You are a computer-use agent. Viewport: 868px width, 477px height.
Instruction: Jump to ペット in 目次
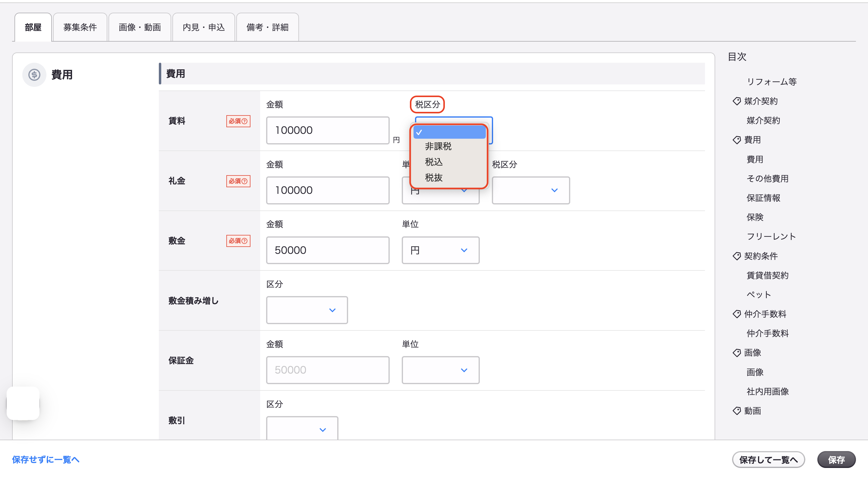[759, 295]
